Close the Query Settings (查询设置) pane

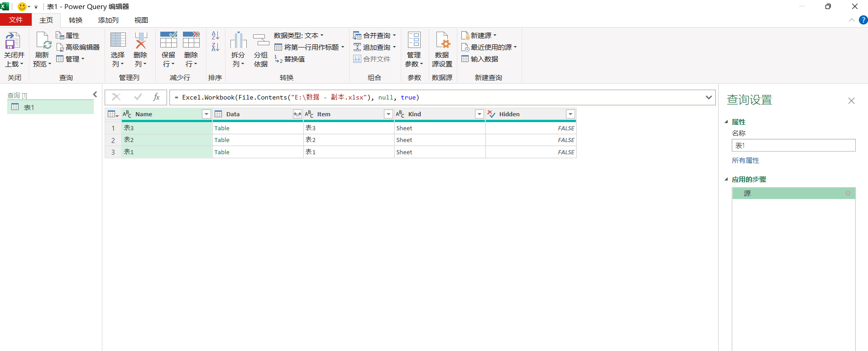coord(851,101)
